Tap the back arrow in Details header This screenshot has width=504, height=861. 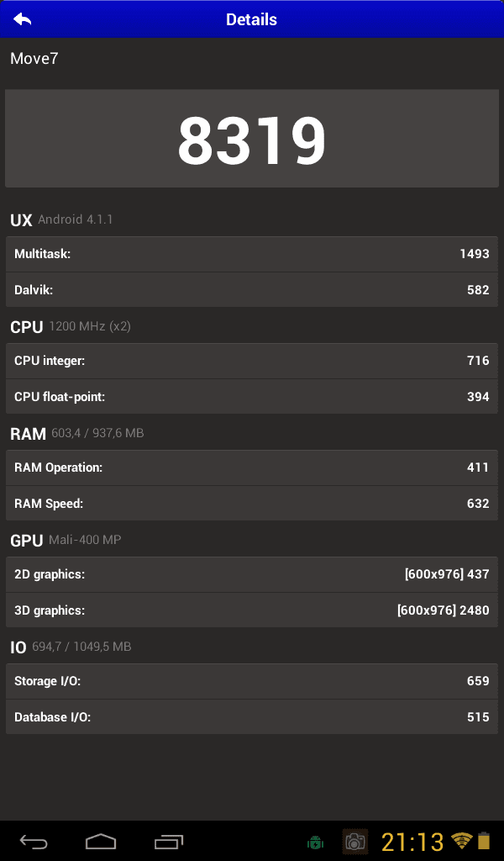pyautogui.click(x=23, y=19)
